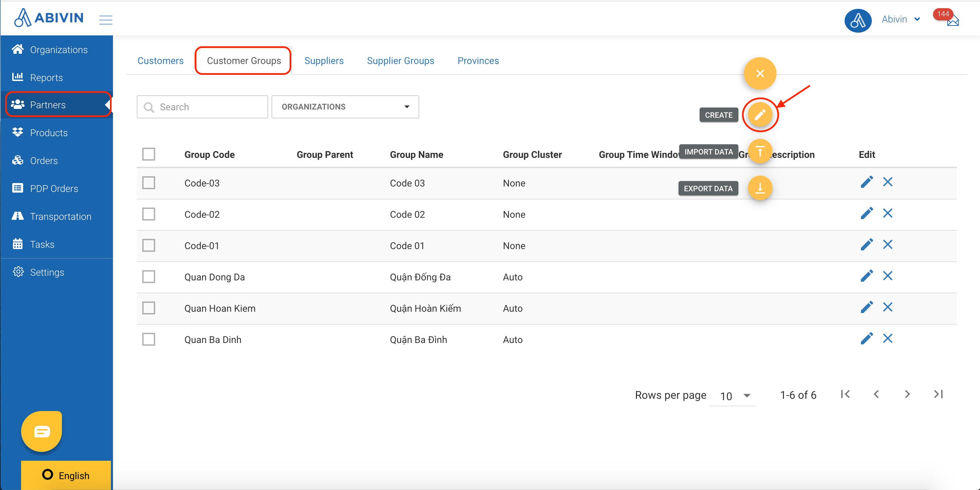
Task: Open the mail notifications icon
Action: point(953,21)
